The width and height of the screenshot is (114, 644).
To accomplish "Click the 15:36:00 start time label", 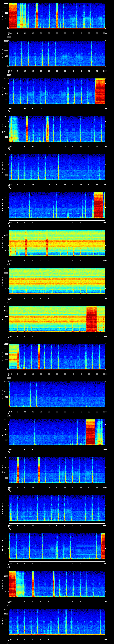I will click(x=9, y=563).
